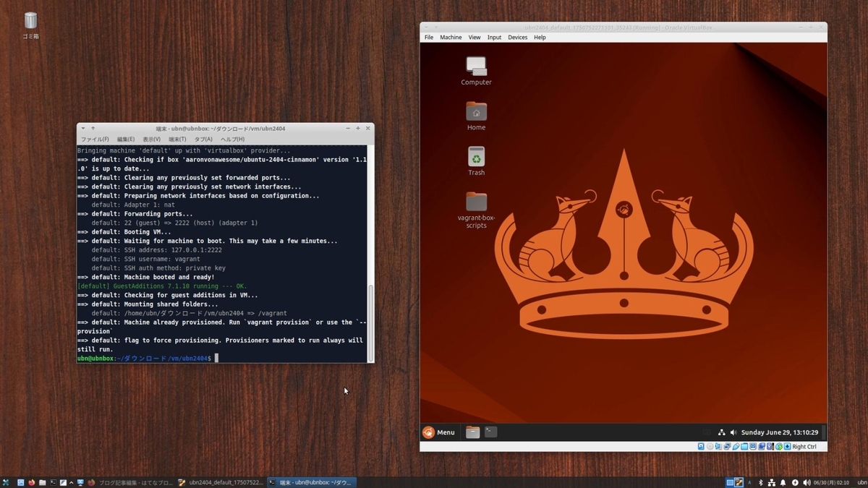The image size is (868, 488).
Task: Click the volume icon in host system tray
Action: click(807, 482)
